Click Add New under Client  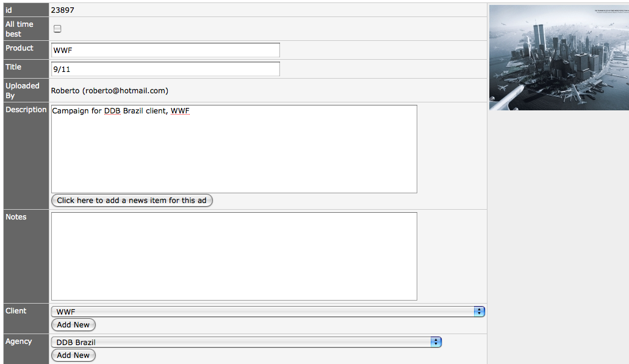[73, 325]
